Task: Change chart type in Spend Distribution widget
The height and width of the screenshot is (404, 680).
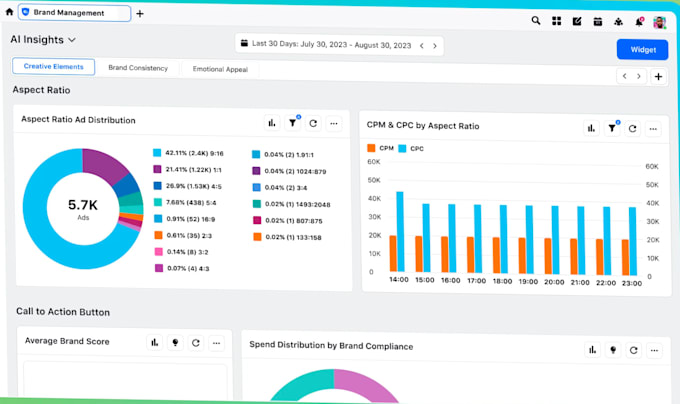Action: [592, 350]
